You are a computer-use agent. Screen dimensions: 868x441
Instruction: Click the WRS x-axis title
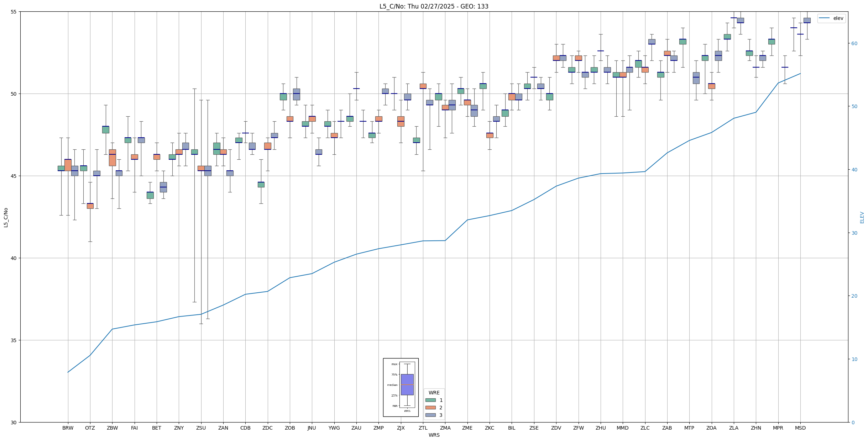(434, 435)
